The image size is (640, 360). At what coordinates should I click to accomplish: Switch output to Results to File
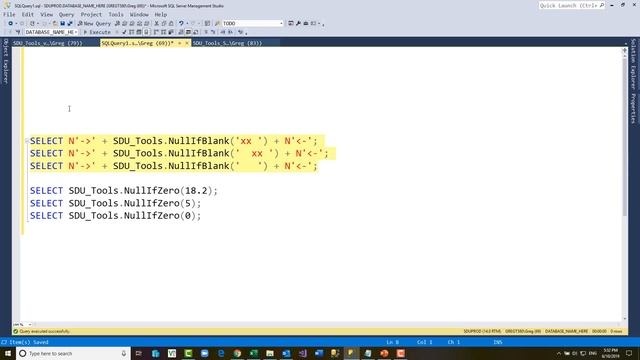point(196,32)
